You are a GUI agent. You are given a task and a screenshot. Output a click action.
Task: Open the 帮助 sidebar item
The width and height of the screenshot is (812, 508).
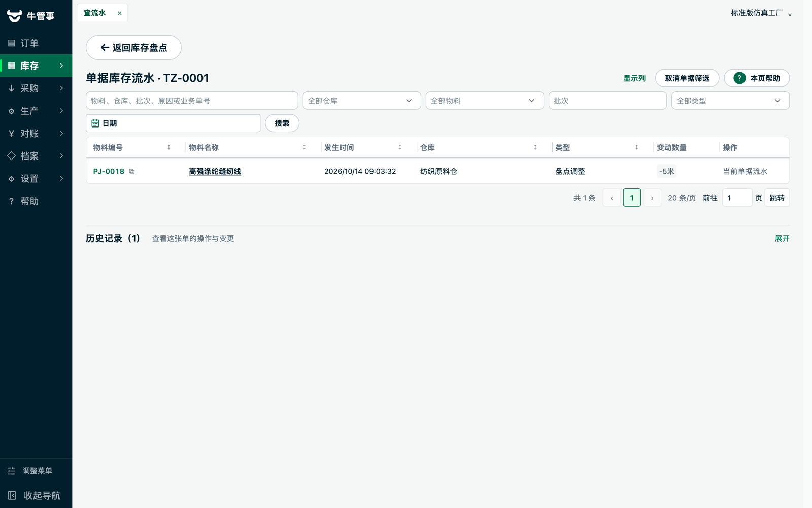36,201
